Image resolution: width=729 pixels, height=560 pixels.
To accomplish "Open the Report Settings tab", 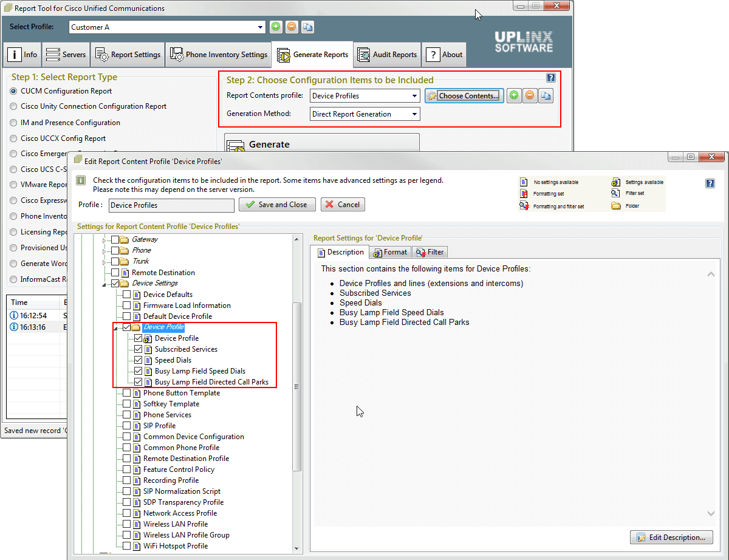I will pos(128,54).
